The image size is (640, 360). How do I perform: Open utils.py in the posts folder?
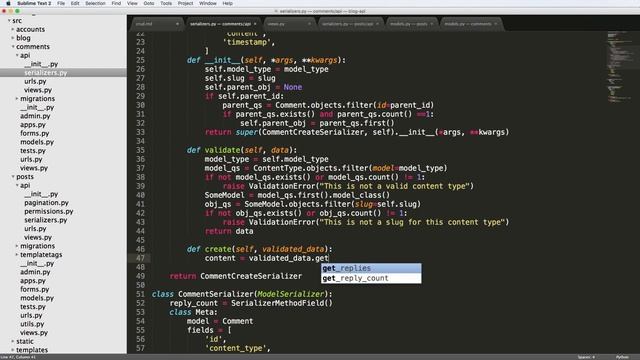32,324
